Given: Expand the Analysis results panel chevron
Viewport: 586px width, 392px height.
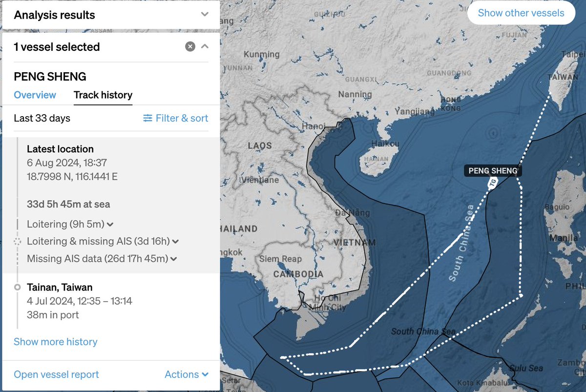Looking at the screenshot, I should 205,15.
